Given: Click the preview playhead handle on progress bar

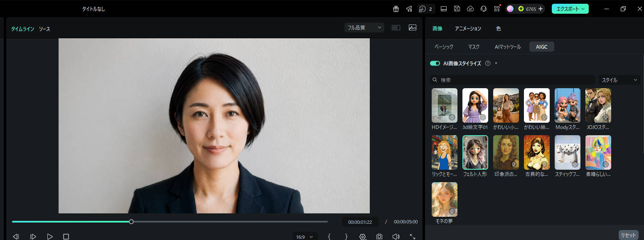Looking at the screenshot, I should point(131,222).
